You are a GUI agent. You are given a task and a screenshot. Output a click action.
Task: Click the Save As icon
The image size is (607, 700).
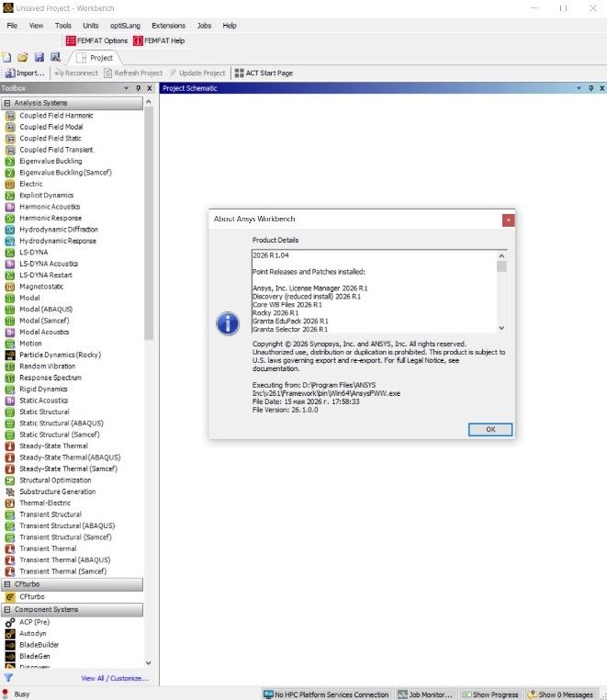[x=55, y=58]
